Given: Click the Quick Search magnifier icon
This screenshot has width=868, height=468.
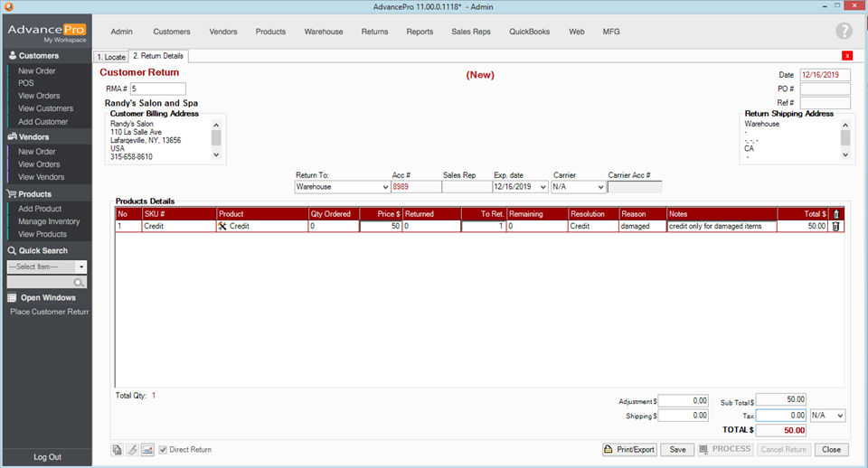Looking at the screenshot, I should 80,283.
